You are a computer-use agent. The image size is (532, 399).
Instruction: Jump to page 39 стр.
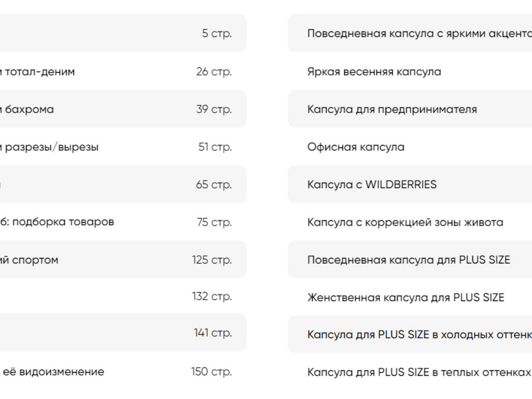click(214, 109)
